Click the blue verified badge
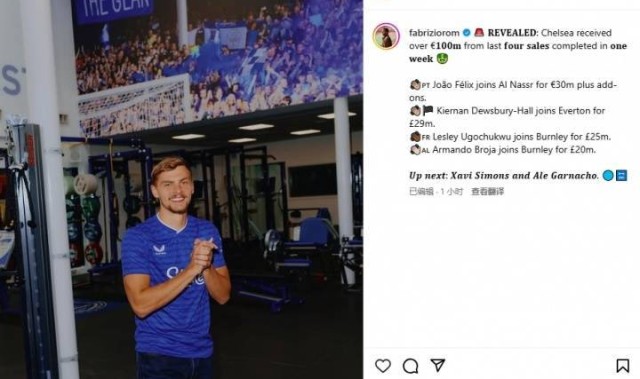This screenshot has height=379, width=640. [x=467, y=33]
